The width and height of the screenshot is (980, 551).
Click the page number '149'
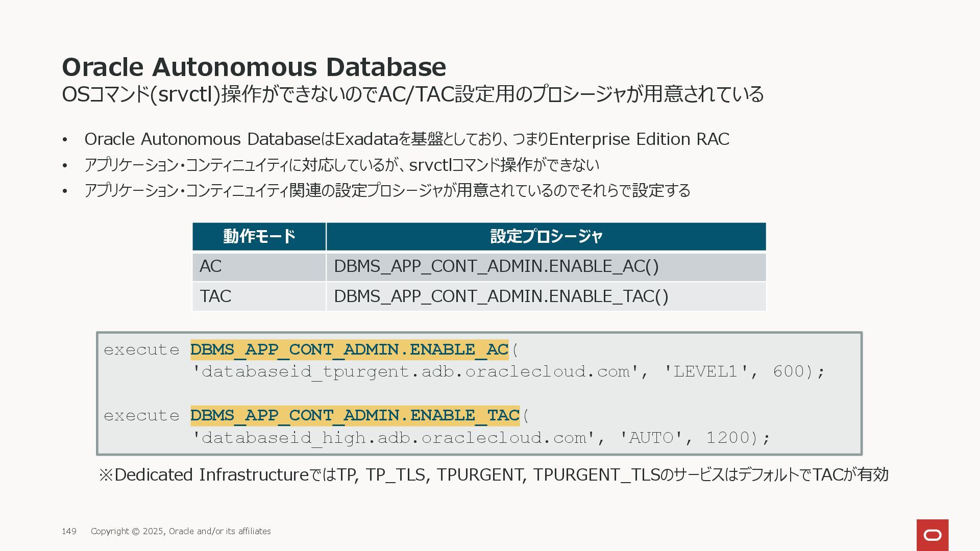[69, 531]
